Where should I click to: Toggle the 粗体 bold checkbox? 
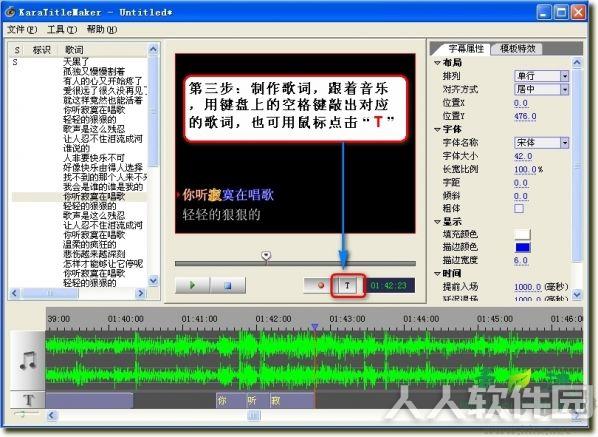[519, 208]
